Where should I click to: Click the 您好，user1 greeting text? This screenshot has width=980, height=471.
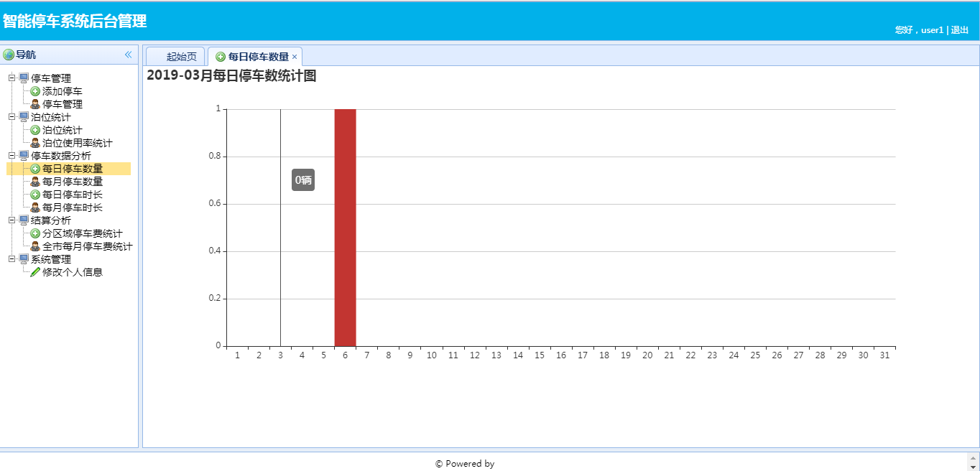tap(919, 30)
